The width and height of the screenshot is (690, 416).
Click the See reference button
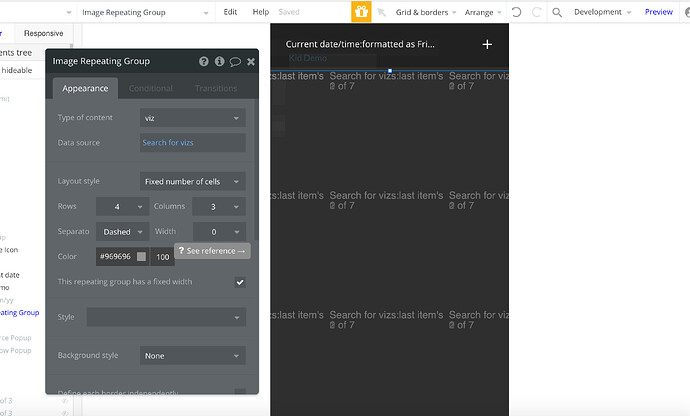pyautogui.click(x=212, y=251)
